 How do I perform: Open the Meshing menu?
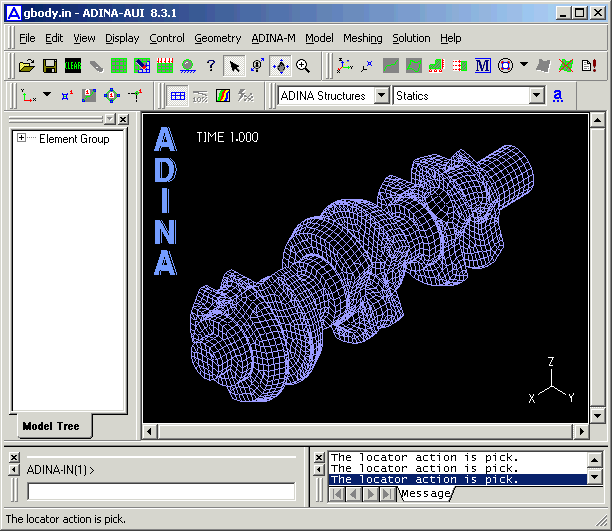point(363,38)
